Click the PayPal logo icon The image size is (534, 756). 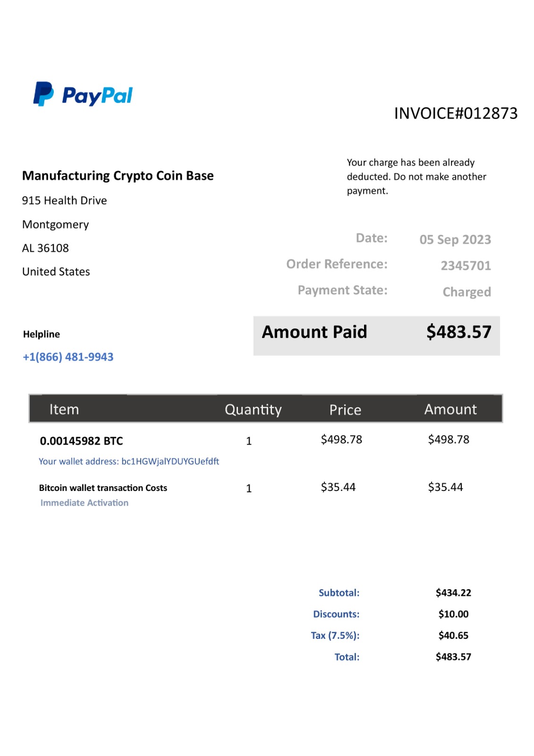[43, 94]
